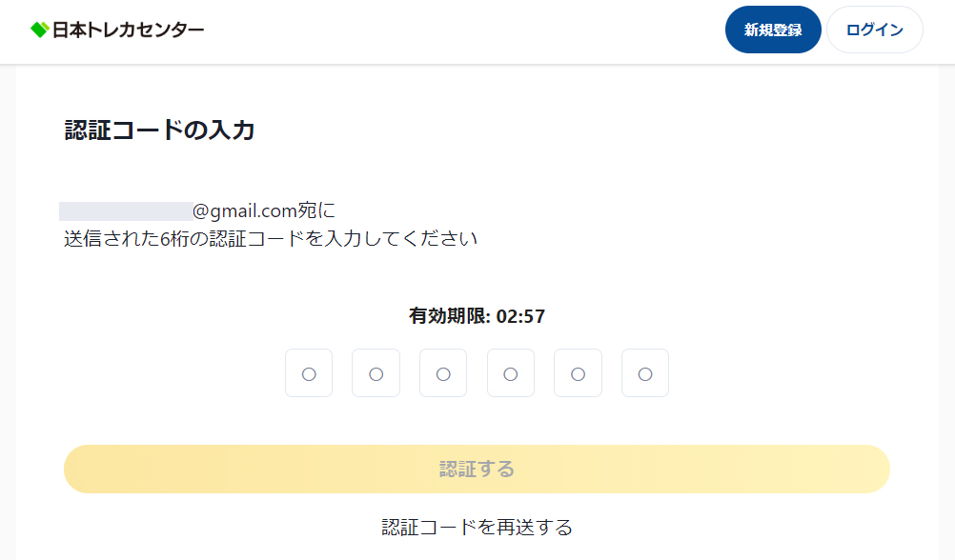Select the fifth verification code digit box
Screen dimensions: 955x560
(x=578, y=373)
